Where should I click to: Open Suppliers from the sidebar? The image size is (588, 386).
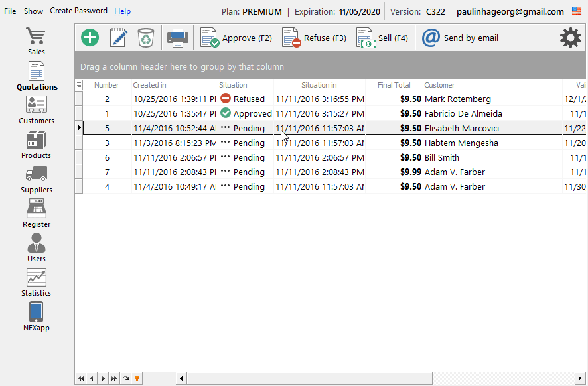click(x=37, y=179)
